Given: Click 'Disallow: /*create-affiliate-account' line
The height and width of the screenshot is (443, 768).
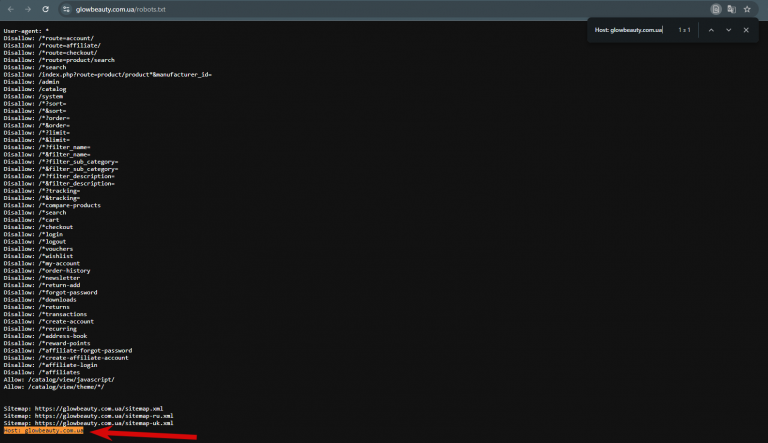Looking at the screenshot, I should [66, 358].
